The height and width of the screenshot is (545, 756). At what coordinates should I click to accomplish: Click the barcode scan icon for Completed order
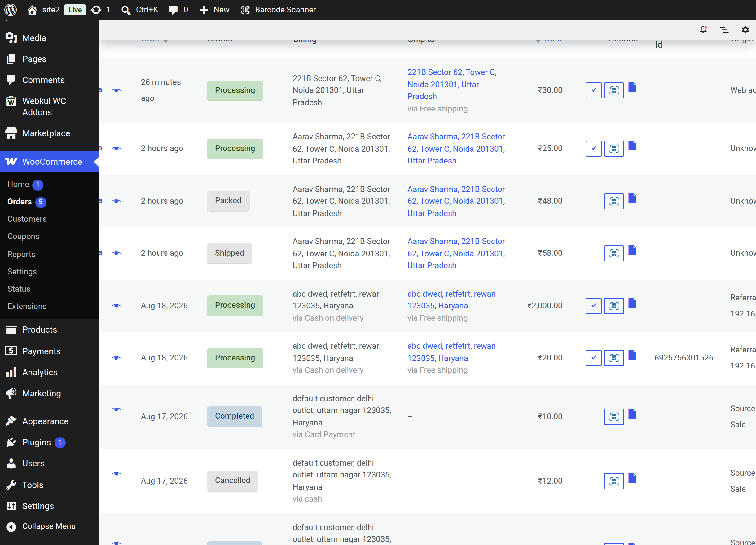[x=614, y=417]
